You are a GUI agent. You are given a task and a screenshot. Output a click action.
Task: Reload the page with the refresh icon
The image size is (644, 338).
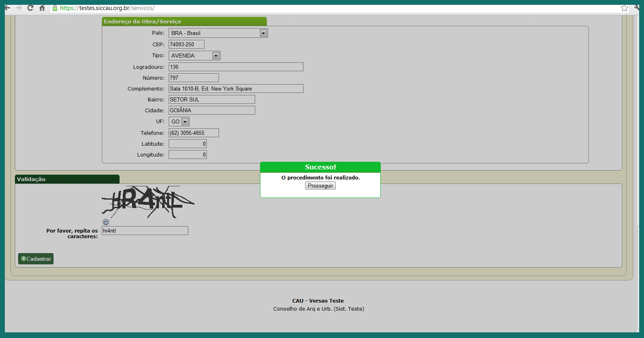30,8
